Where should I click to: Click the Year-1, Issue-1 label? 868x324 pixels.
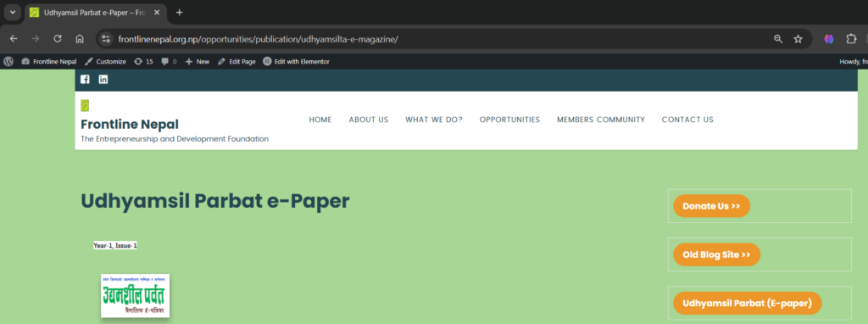[115, 245]
